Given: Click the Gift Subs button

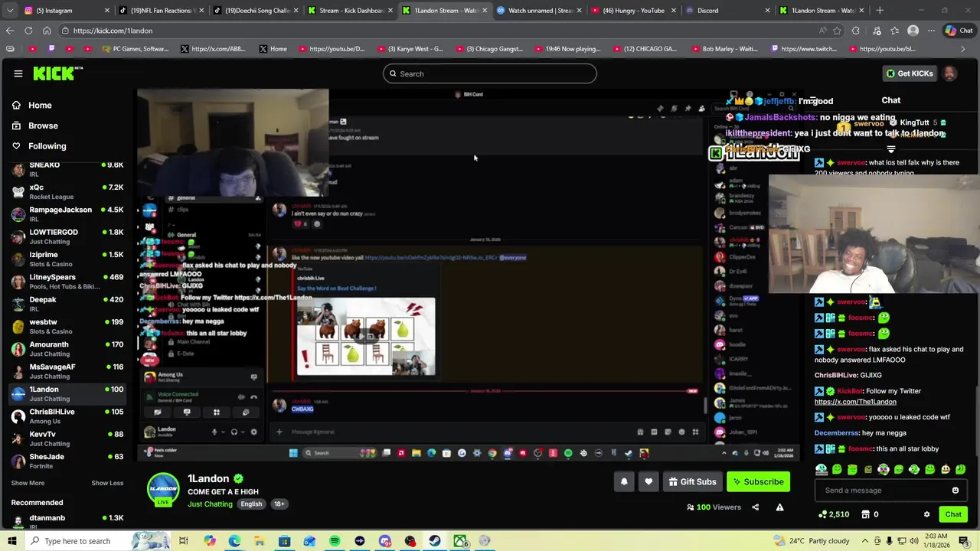Looking at the screenshot, I should tap(692, 481).
